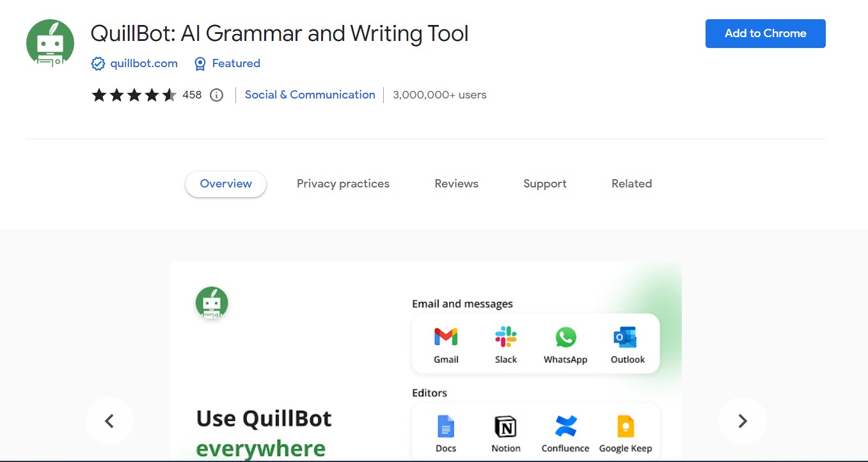Open the Support tab
The image size is (868, 462).
click(x=545, y=184)
